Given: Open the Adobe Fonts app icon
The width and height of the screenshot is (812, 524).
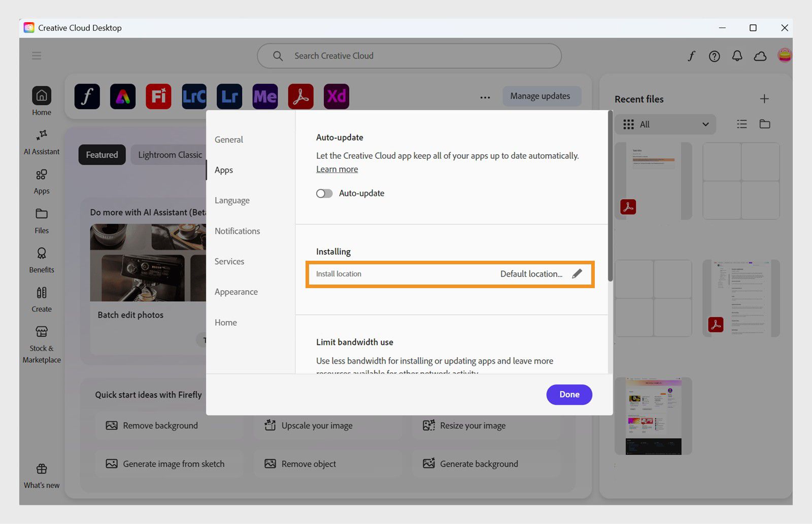Looking at the screenshot, I should [87, 96].
